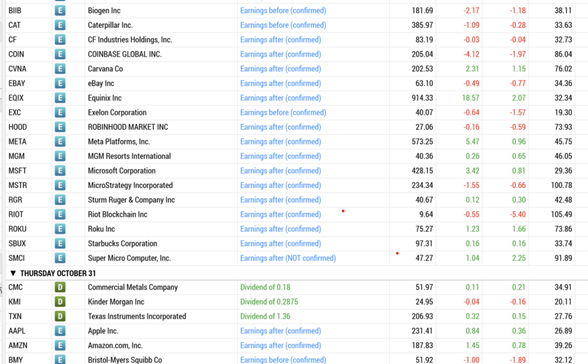Click the company name ROBINHOOD MARKET INC

pyautogui.click(x=128, y=127)
